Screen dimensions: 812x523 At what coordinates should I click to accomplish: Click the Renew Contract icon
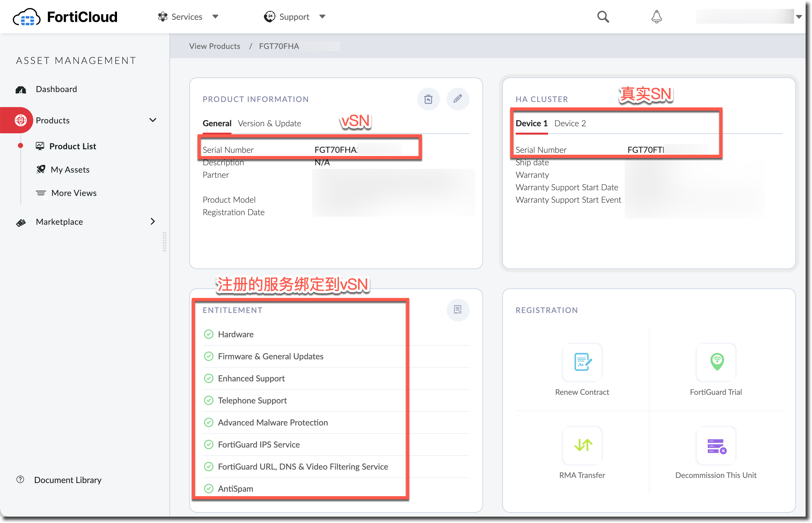582,362
